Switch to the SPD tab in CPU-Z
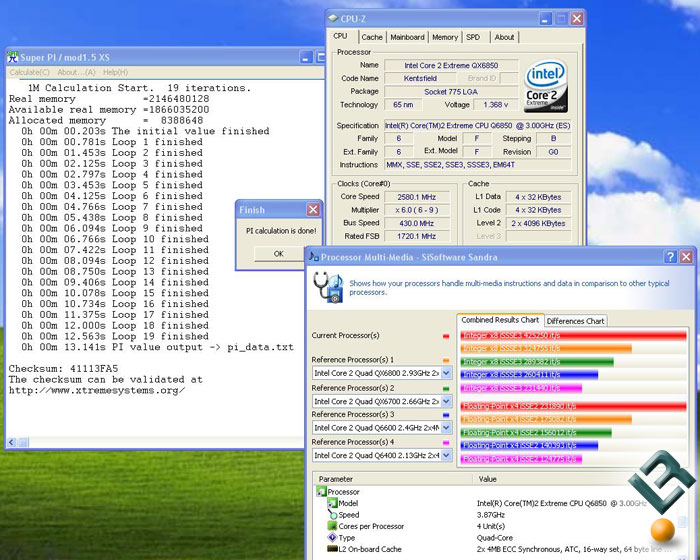Screen dimensions: 700x560 click(x=473, y=37)
